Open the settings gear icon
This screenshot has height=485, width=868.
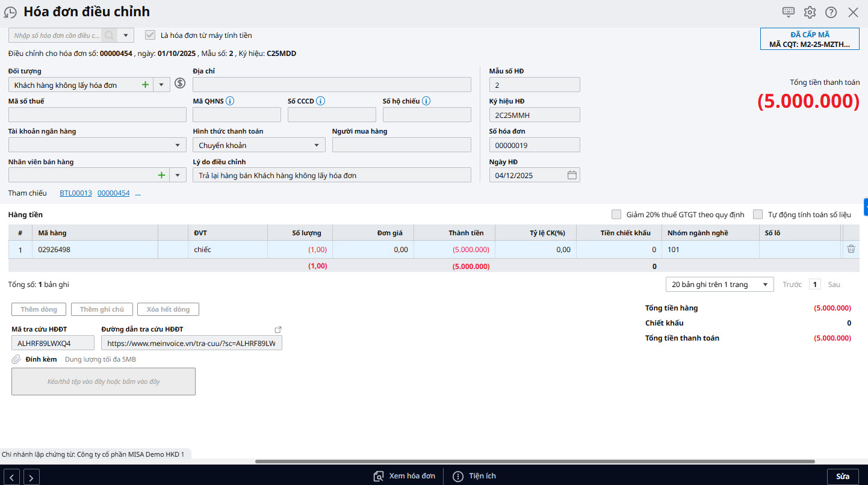[x=810, y=12]
